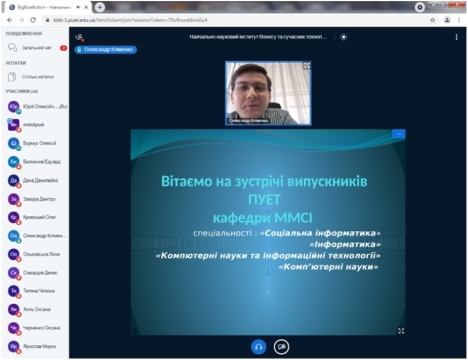Click the headphones audio button

[x=258, y=347]
